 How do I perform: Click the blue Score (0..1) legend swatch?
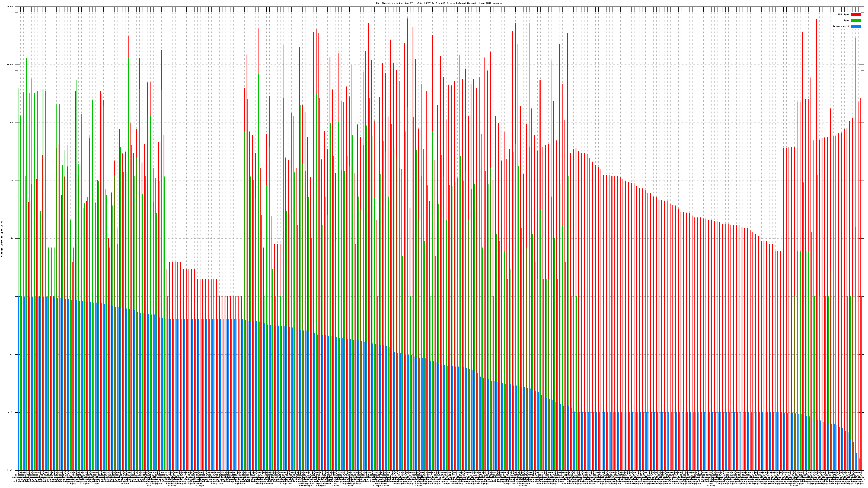point(856,26)
